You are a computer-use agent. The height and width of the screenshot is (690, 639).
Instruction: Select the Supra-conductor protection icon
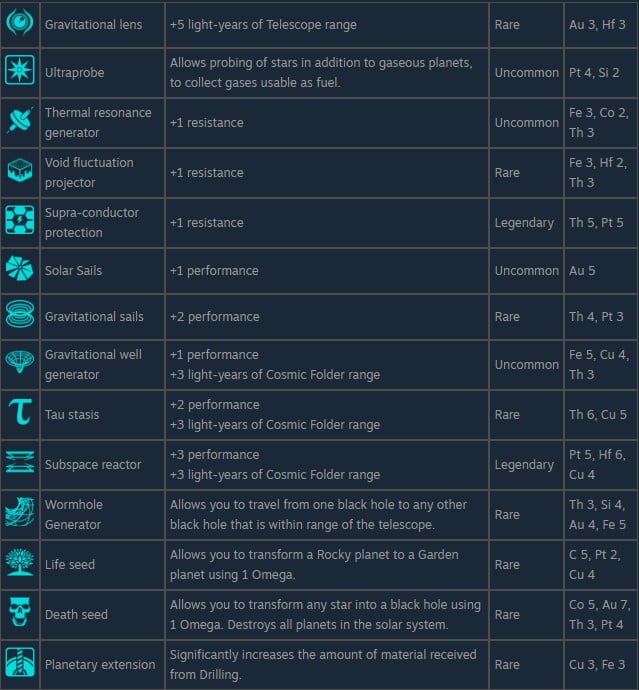click(19, 222)
